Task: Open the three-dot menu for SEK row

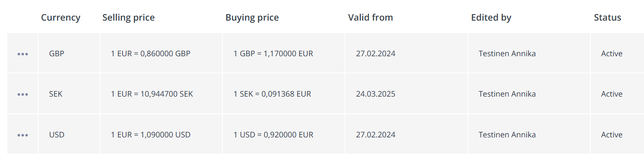Action: (x=23, y=94)
